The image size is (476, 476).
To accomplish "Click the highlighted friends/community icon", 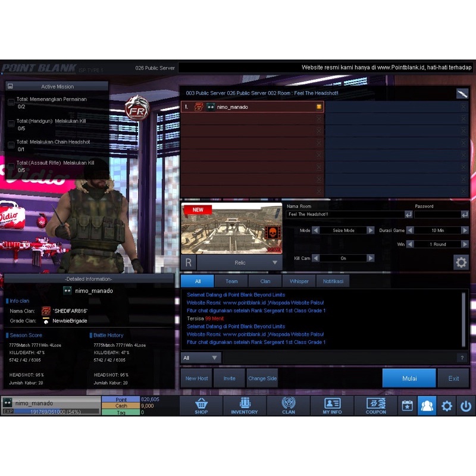I will (427, 405).
